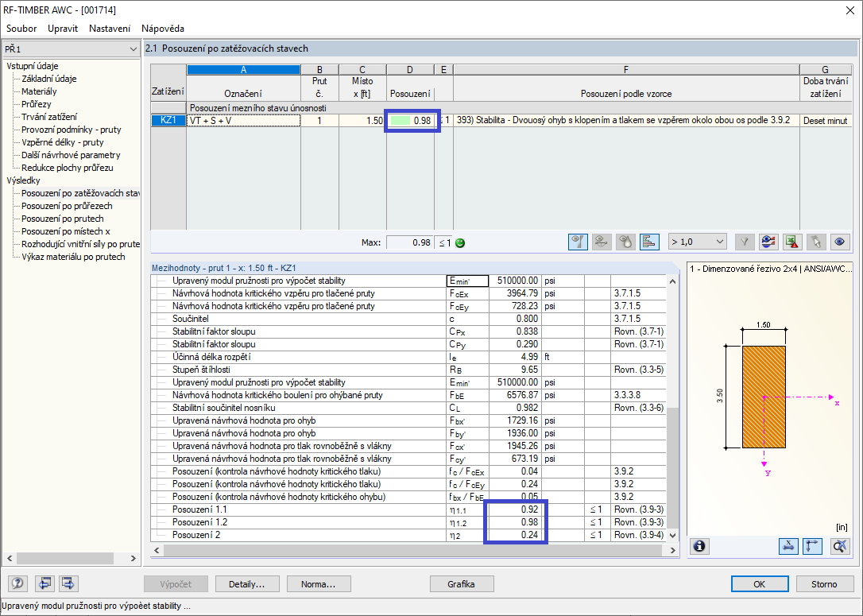
Task: Select Rozhodující vnitřní síly po prutech item
Action: coord(80,244)
